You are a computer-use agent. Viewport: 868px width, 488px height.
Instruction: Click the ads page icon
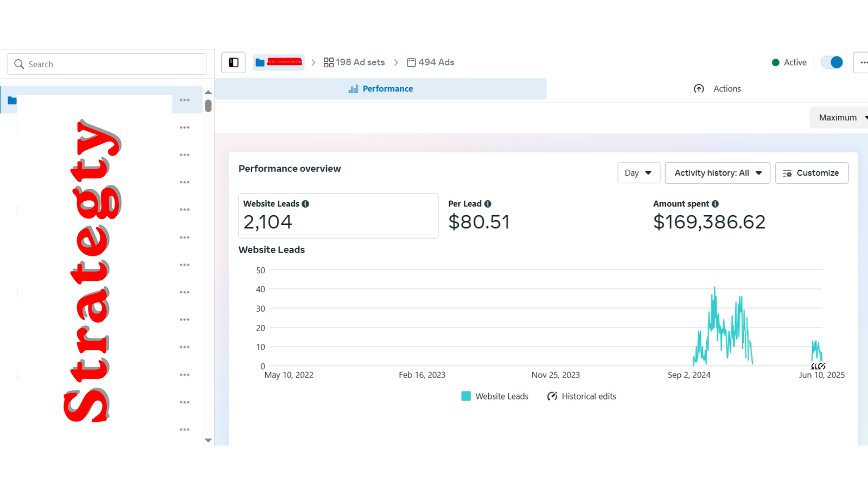pyautogui.click(x=411, y=62)
